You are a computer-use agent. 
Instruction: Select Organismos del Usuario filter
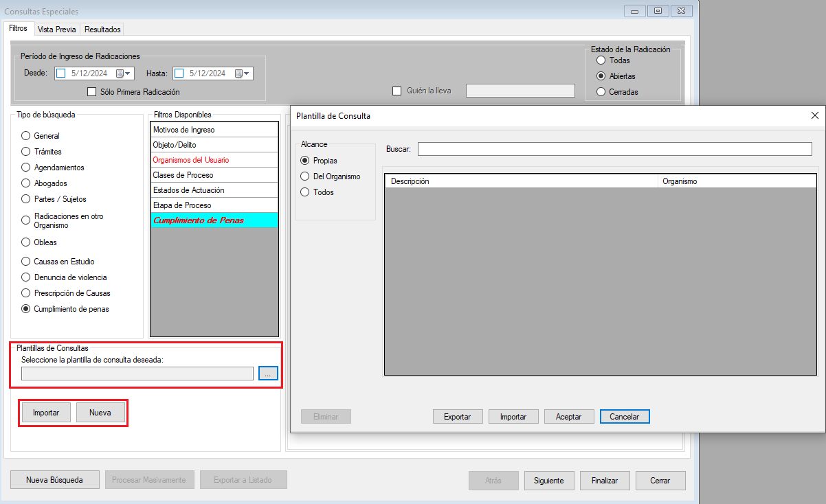pos(191,160)
